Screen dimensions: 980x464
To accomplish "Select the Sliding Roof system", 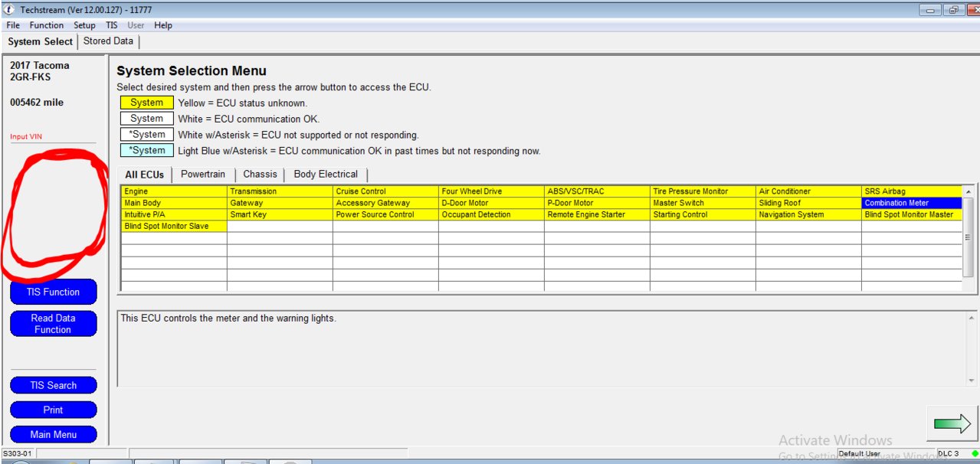I will pos(809,203).
